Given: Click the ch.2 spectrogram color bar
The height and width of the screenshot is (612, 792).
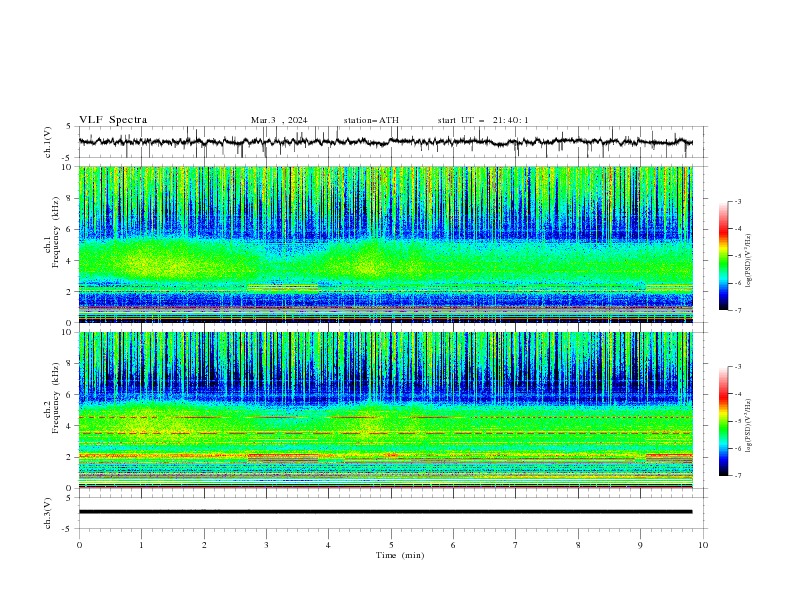Looking at the screenshot, I should [723, 421].
